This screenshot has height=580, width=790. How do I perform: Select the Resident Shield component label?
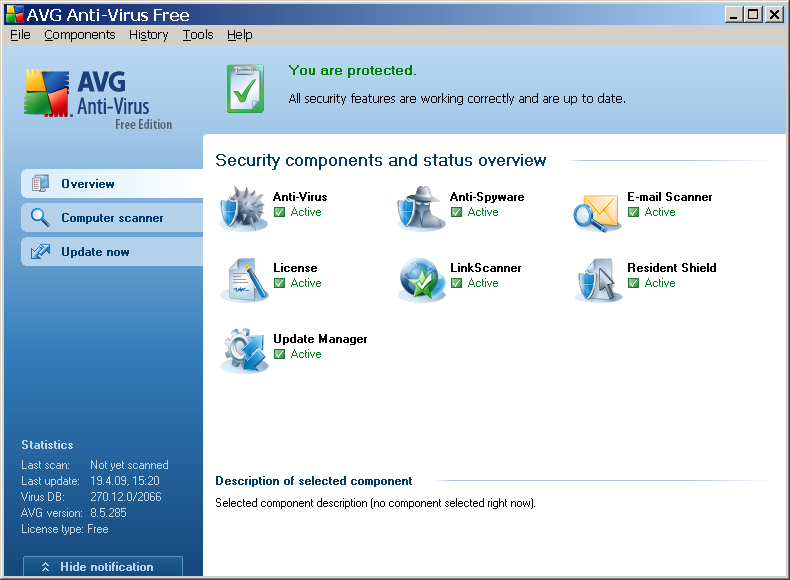pyautogui.click(x=672, y=268)
